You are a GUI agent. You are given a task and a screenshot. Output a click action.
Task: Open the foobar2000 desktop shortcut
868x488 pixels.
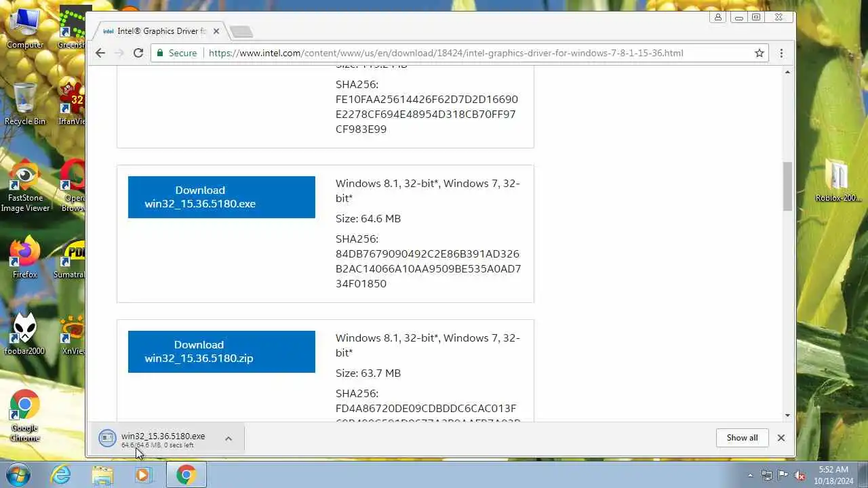click(25, 334)
